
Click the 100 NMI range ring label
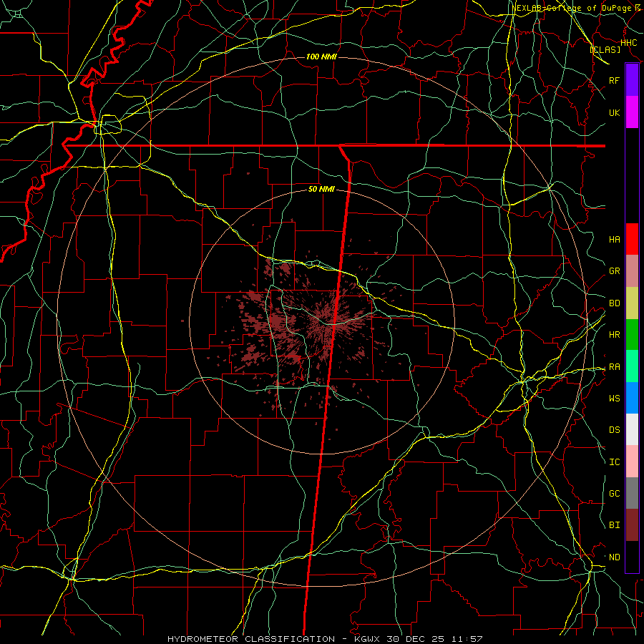pos(321,57)
